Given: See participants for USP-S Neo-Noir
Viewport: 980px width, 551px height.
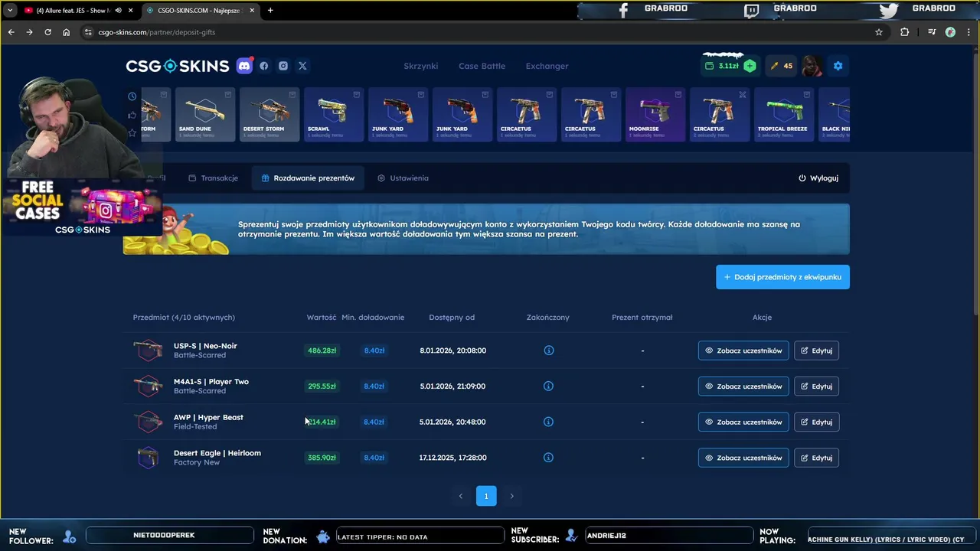Looking at the screenshot, I should 743,350.
